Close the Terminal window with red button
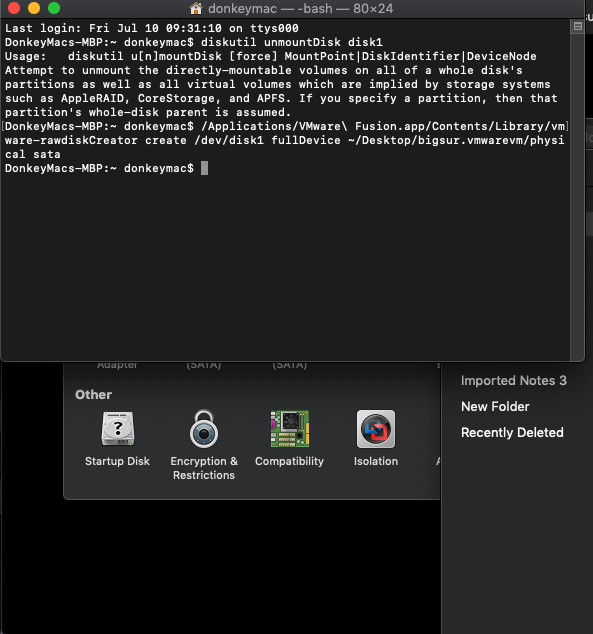This screenshot has height=634, width=593. point(14,8)
